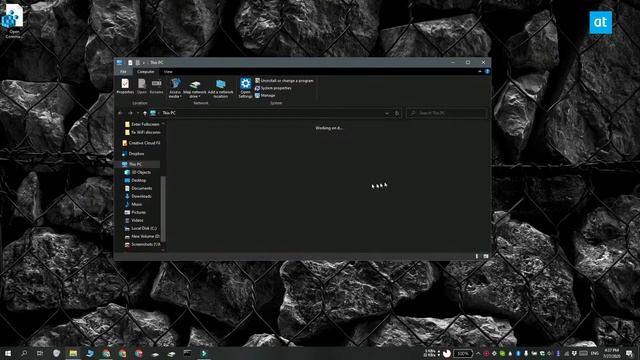Switch to the View ribbon tab
Image resolution: width=640 pixels, height=360 pixels.
tap(168, 72)
